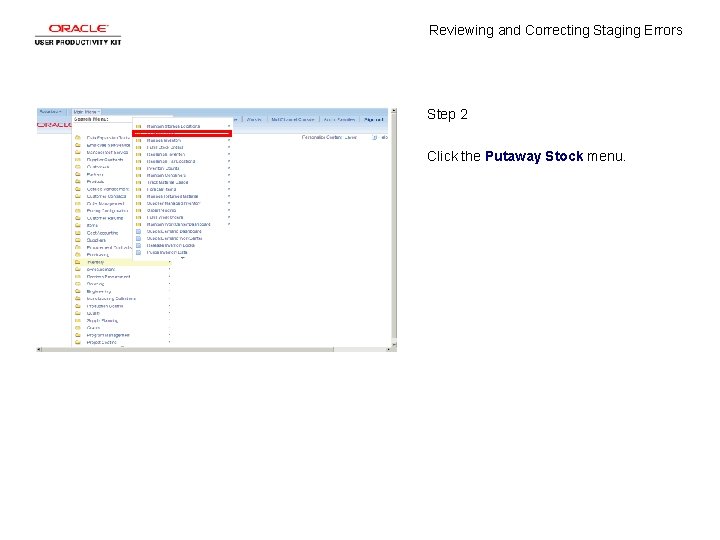Open Track Material Usage submenu

[x=167, y=182]
